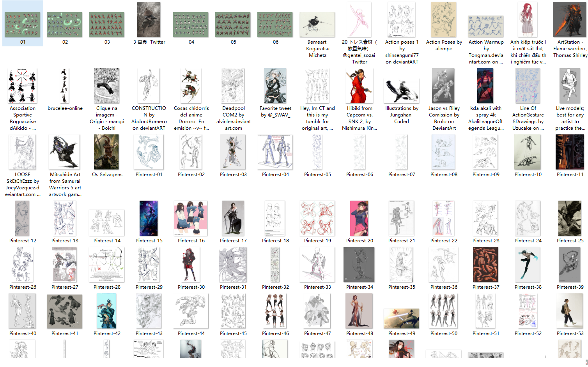Select the Pinterest-19 red sketch image
This screenshot has height=367, width=588.
[x=317, y=218]
